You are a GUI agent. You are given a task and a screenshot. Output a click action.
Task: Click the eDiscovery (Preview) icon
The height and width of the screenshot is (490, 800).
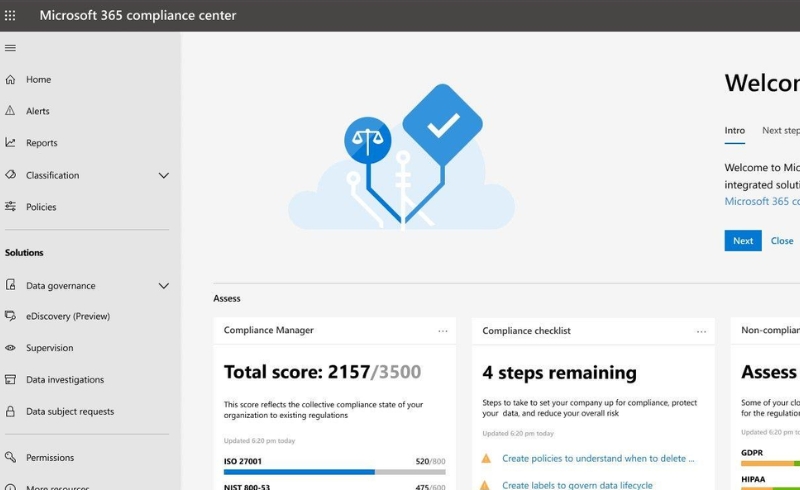(10, 316)
